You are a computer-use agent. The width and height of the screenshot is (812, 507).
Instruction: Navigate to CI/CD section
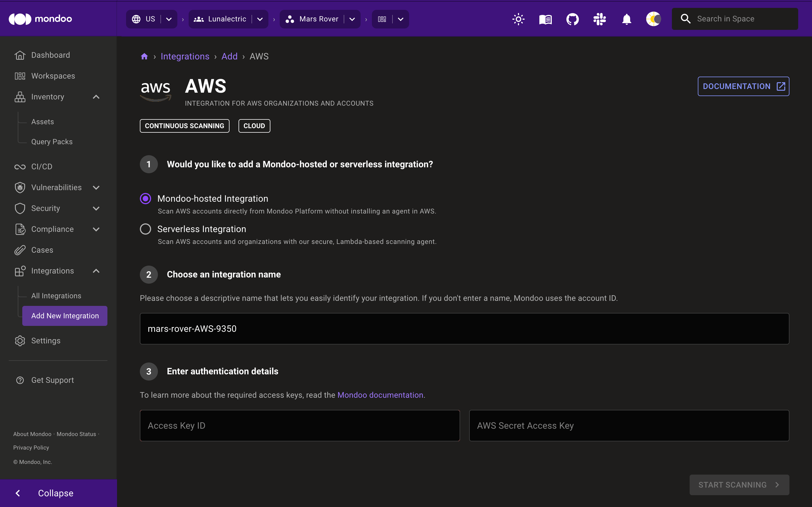(41, 166)
